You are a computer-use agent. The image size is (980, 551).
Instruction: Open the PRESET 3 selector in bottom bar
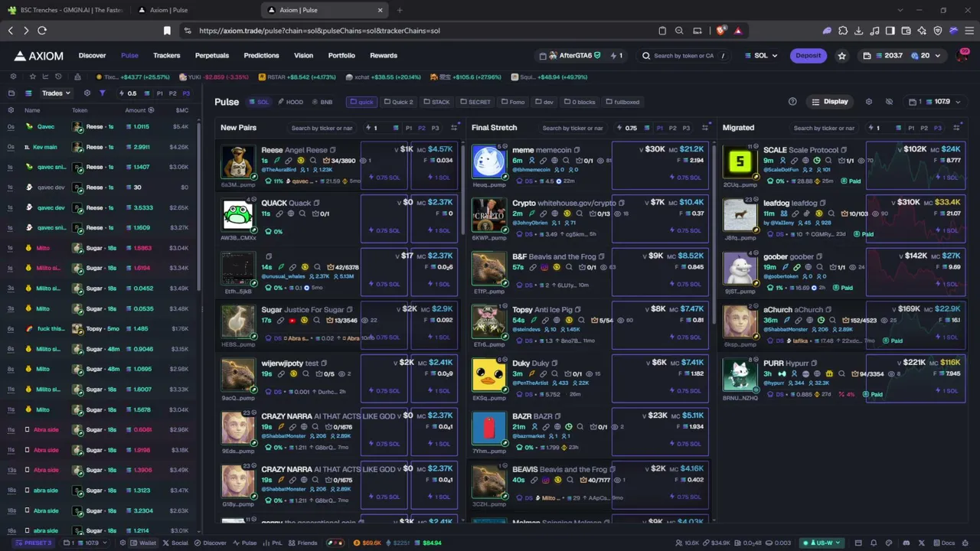pos(34,543)
